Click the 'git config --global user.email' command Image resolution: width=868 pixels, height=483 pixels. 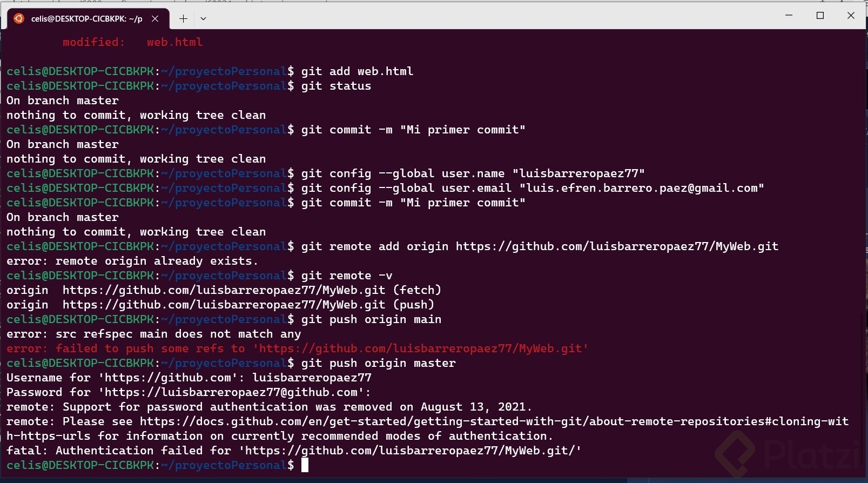533,188
